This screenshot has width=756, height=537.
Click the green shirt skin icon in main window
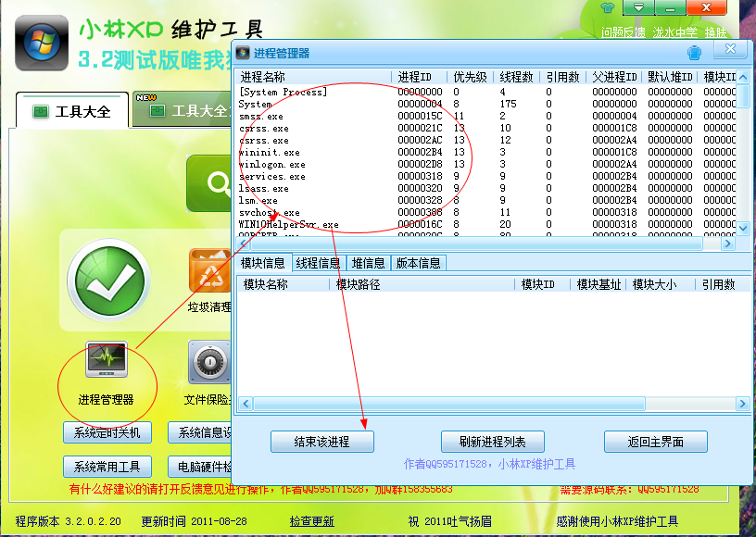coord(608,7)
